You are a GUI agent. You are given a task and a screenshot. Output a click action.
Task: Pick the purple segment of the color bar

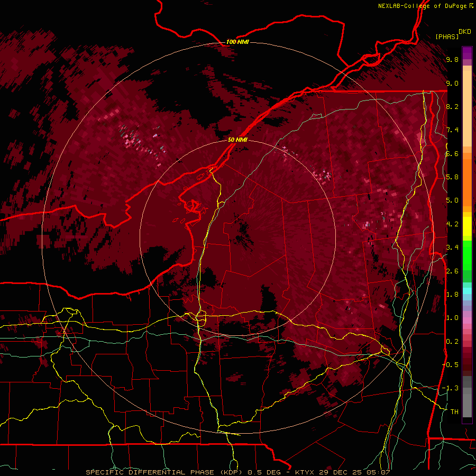pos(467,53)
